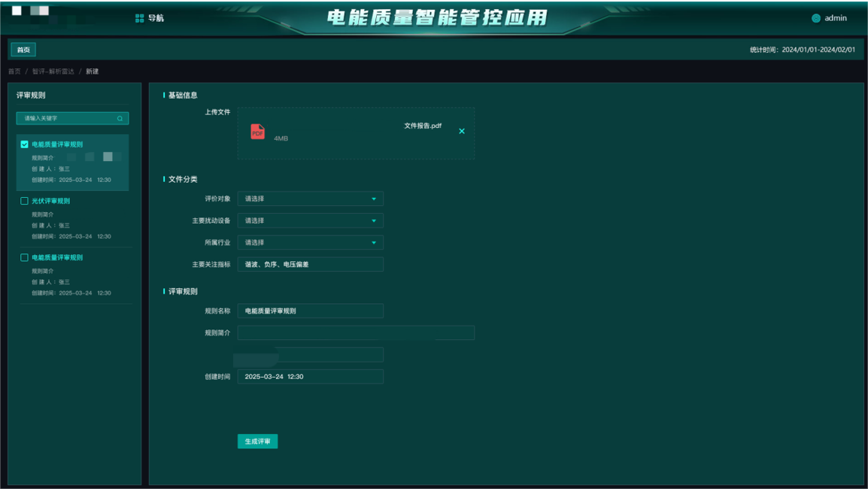Click the 规则名称 input field

pyautogui.click(x=310, y=311)
